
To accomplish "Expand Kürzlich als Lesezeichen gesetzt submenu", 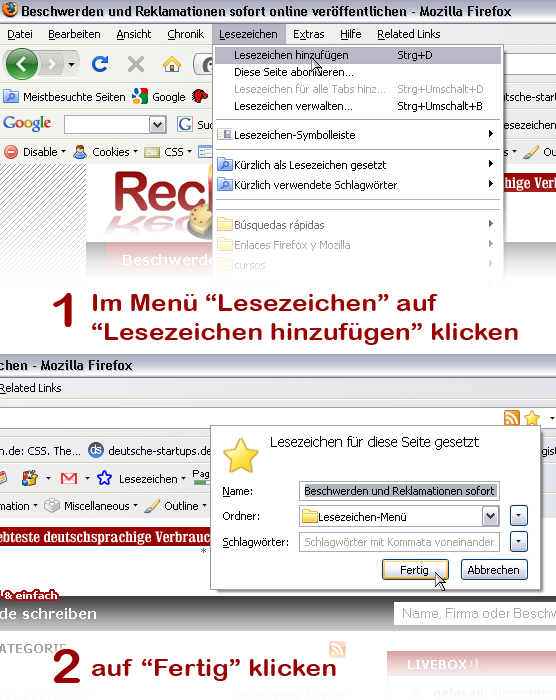I will click(x=358, y=165).
